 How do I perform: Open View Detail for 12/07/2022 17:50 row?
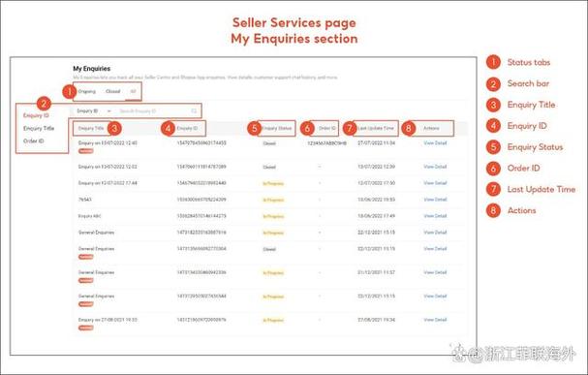click(435, 183)
